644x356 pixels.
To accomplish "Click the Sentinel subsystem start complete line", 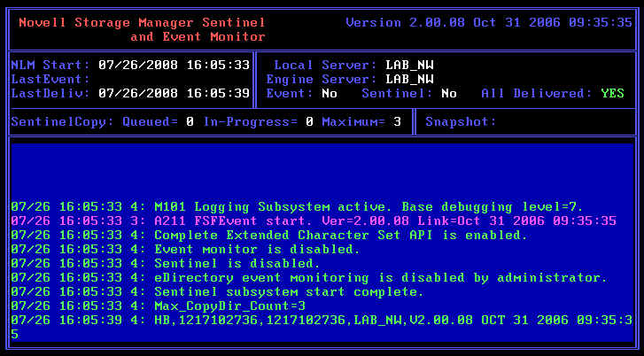I will click(217, 292).
